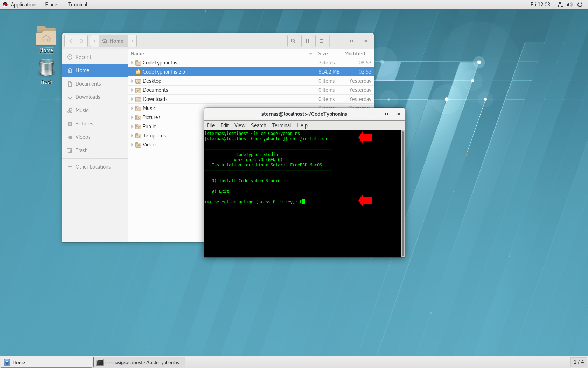Viewport: 588px width, 368px height.
Task: Click inside the terminal prompt line
Action: (x=254, y=202)
